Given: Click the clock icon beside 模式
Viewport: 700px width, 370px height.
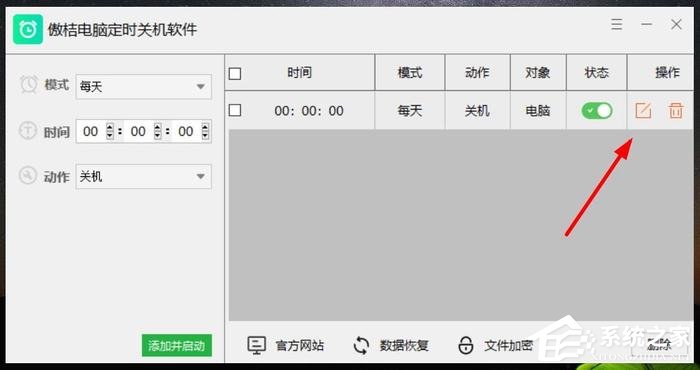Looking at the screenshot, I should (x=29, y=84).
